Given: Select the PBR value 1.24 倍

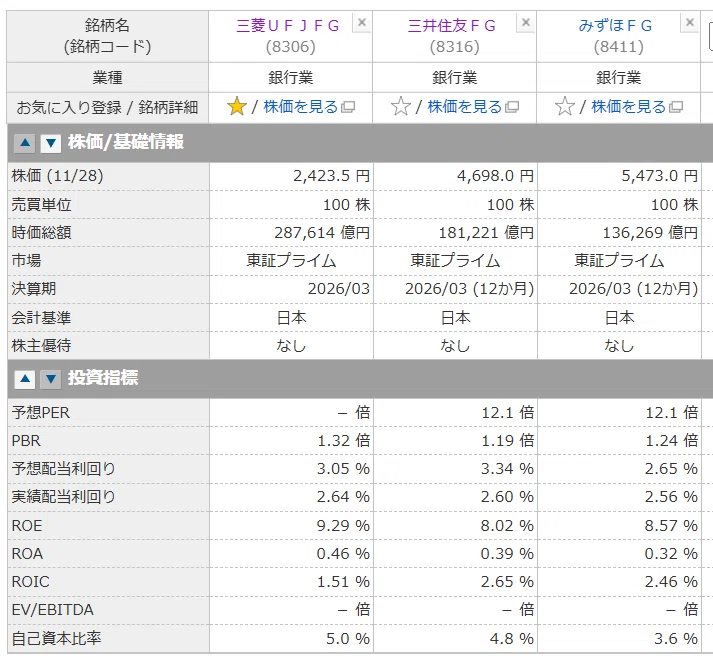Looking at the screenshot, I should pos(619,441).
